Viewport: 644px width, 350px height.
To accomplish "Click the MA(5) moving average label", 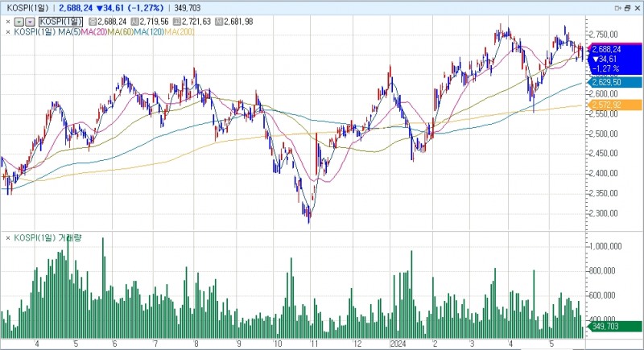I will (69, 32).
